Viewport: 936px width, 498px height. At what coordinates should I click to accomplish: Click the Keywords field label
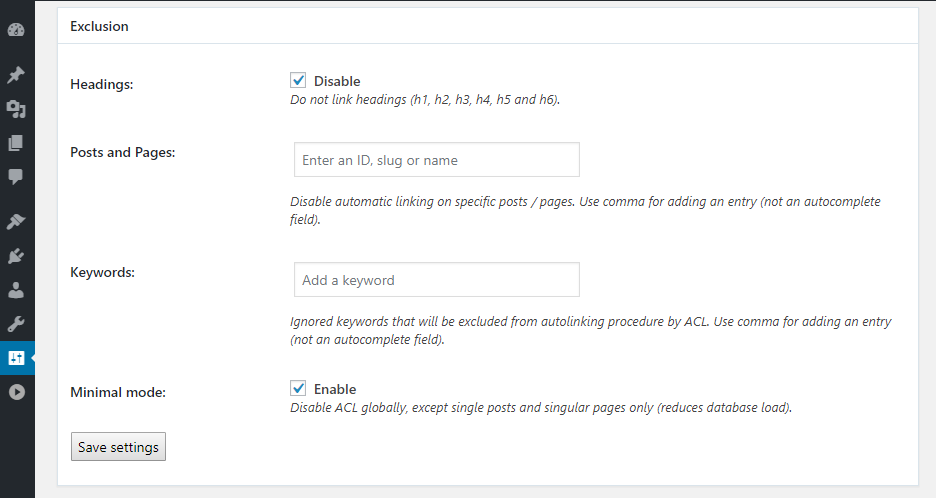click(103, 272)
